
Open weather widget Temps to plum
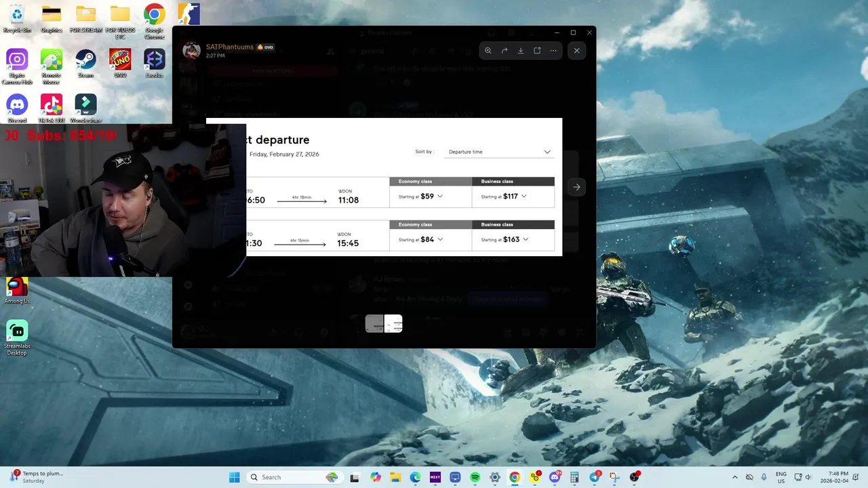click(37, 477)
